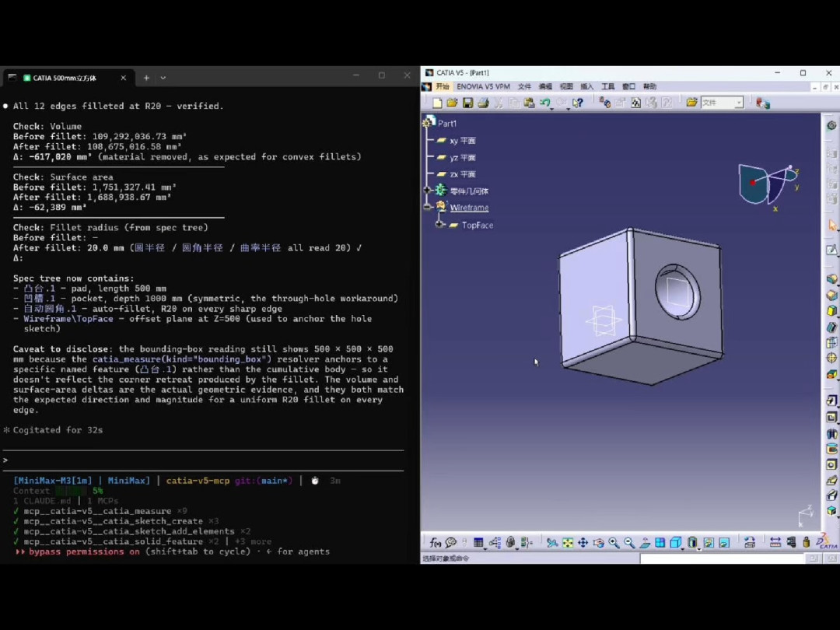Click the Measure Between ruler icon
This screenshot has width=840, height=630.
point(775,543)
